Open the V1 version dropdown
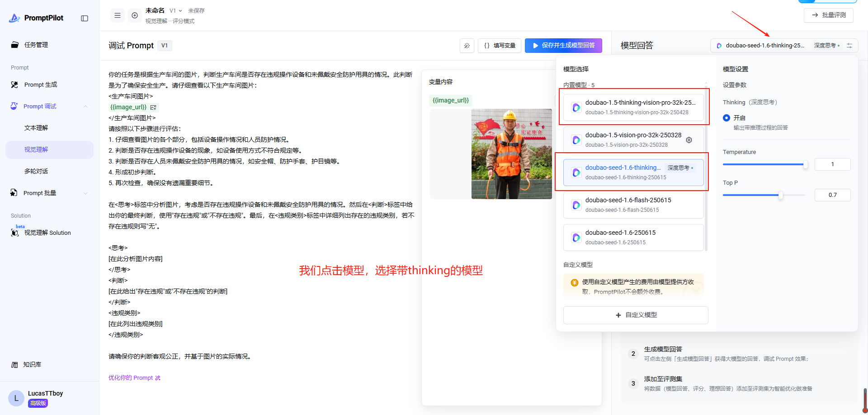868x415 pixels. coord(176,11)
